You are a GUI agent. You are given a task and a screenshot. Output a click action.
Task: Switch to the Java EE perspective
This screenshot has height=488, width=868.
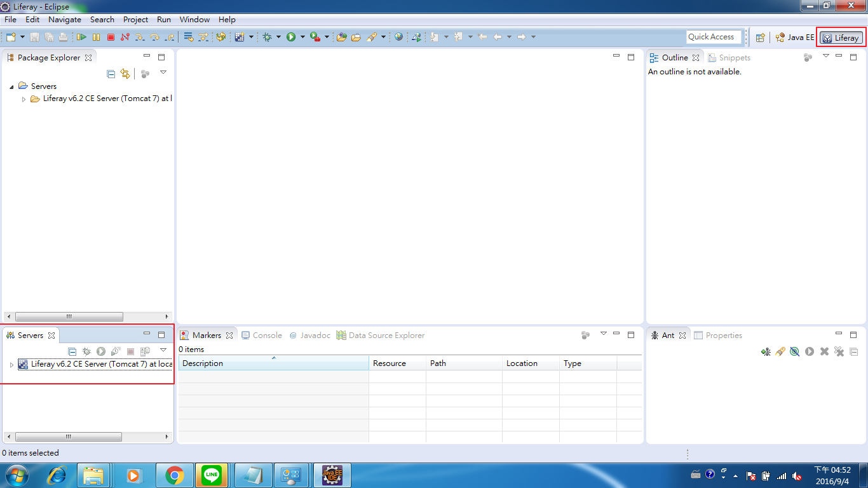pos(794,37)
